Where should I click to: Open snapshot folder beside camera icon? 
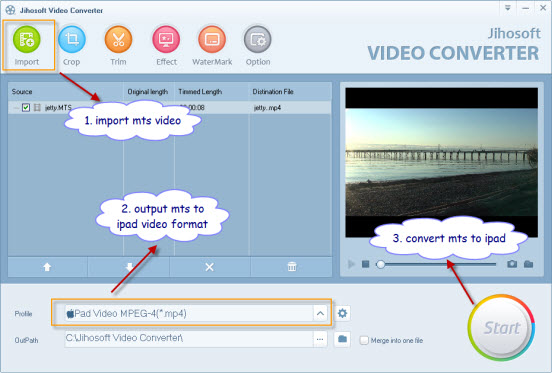coord(528,264)
